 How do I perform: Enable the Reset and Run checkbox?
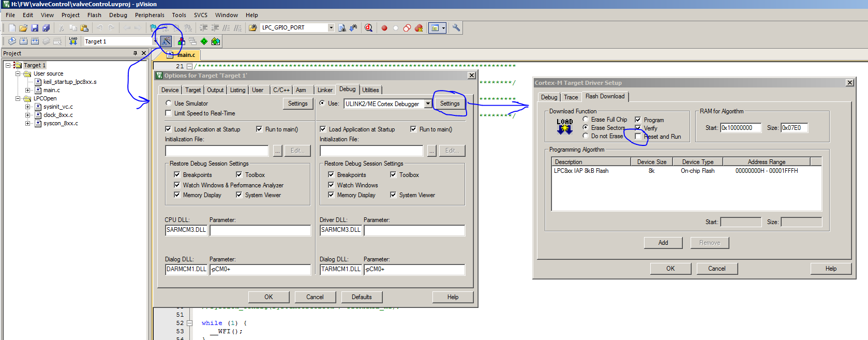pyautogui.click(x=638, y=137)
